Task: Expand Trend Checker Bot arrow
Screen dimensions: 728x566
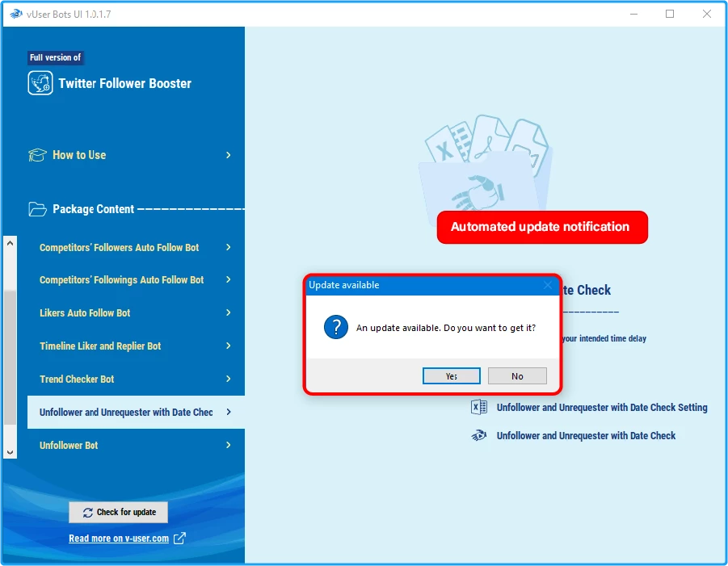Action: tap(228, 379)
